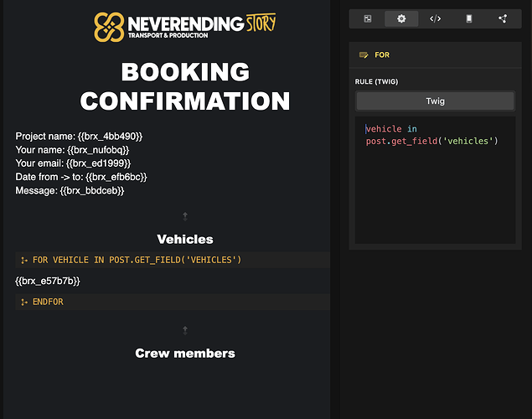This screenshot has width=532, height=419.
Task: Select the BOOKING CONFIRMATION heading
Action: coord(185,86)
